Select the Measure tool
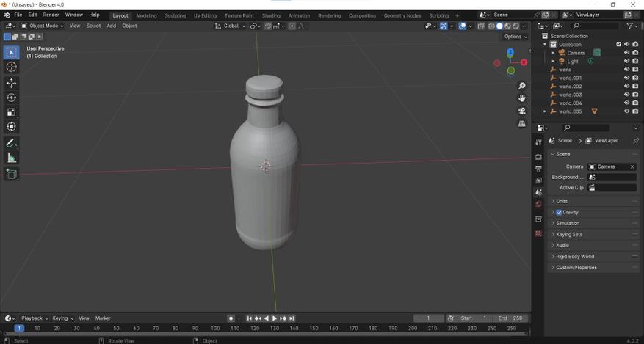The width and height of the screenshot is (644, 344). [x=11, y=158]
